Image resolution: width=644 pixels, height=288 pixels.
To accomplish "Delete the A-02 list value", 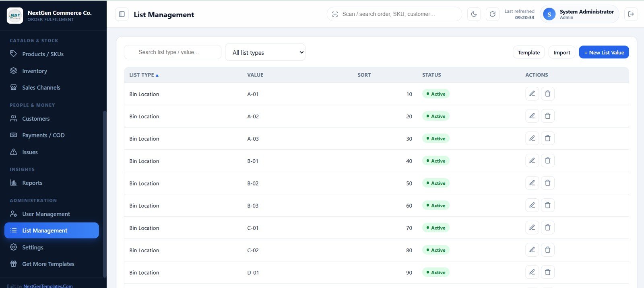I will click(x=548, y=116).
